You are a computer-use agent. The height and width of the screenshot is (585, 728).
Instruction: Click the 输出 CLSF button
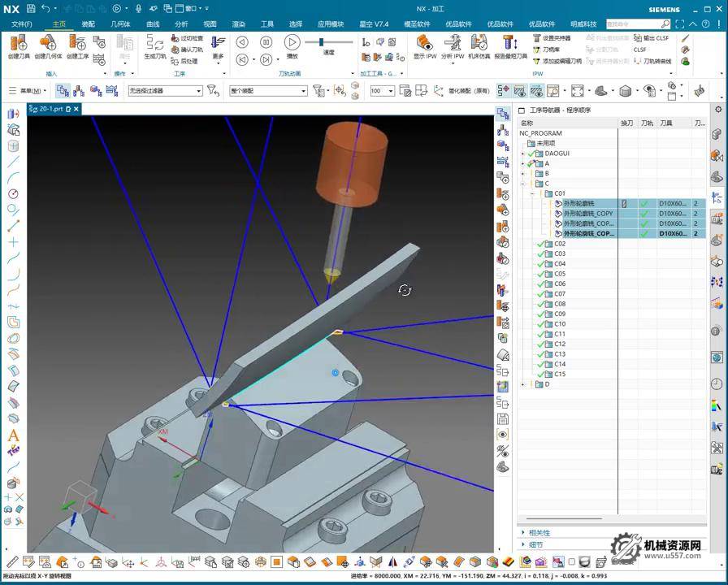tap(652, 38)
